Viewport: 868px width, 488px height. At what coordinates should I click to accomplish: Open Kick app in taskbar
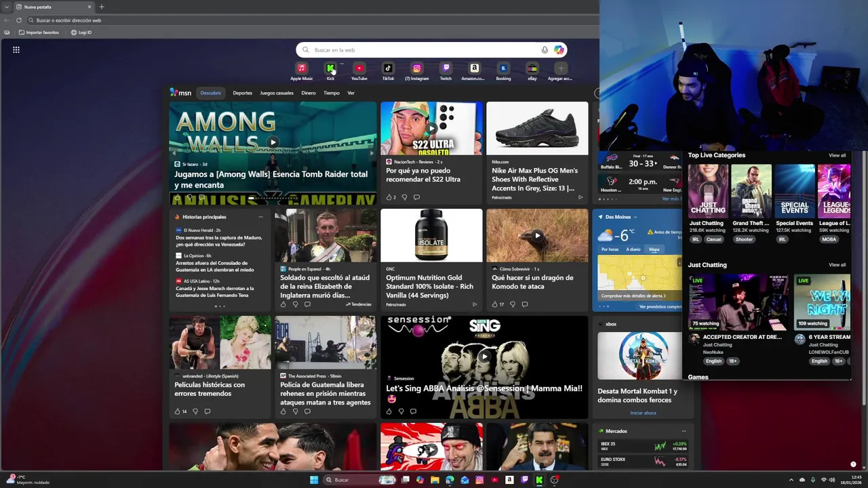[539, 480]
